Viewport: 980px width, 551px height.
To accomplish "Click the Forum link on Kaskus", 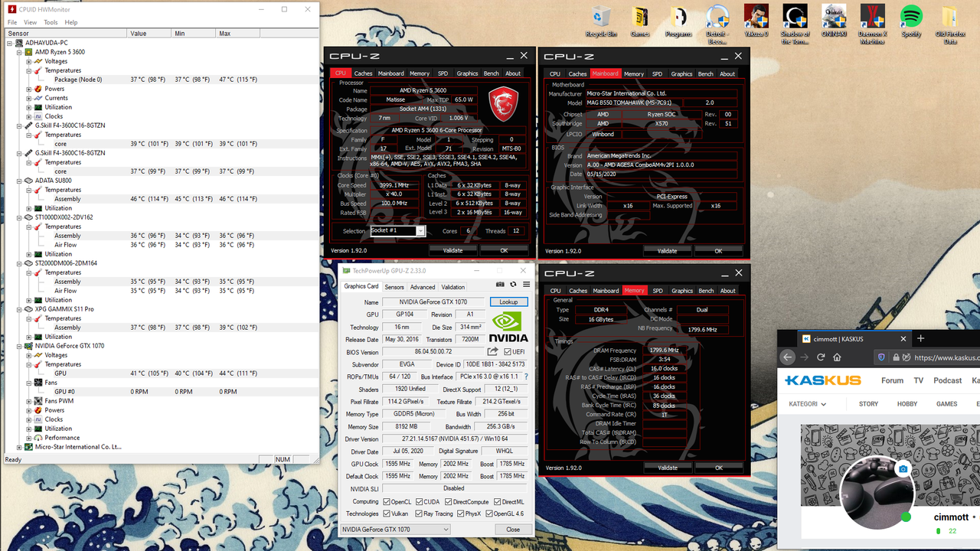I will tap(892, 380).
